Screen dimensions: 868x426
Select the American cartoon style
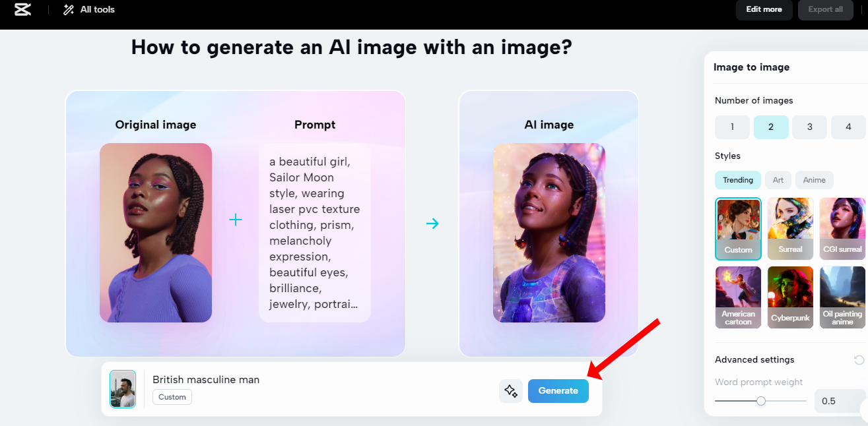coord(738,296)
